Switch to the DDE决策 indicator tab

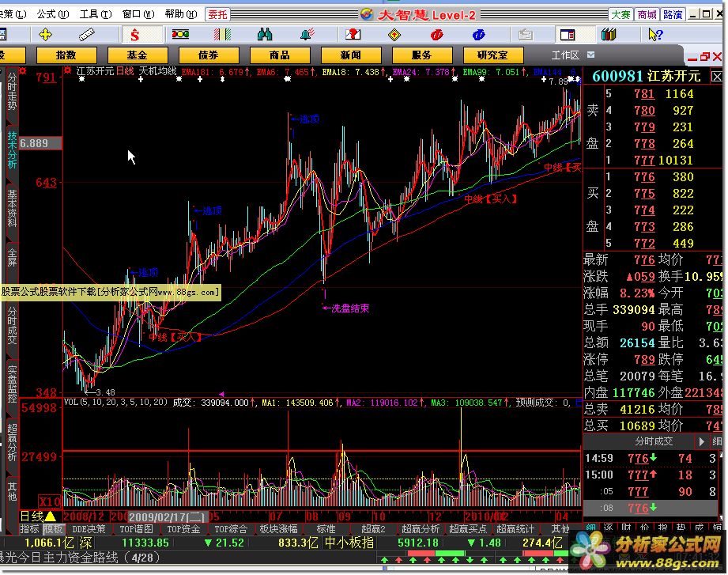click(x=89, y=529)
